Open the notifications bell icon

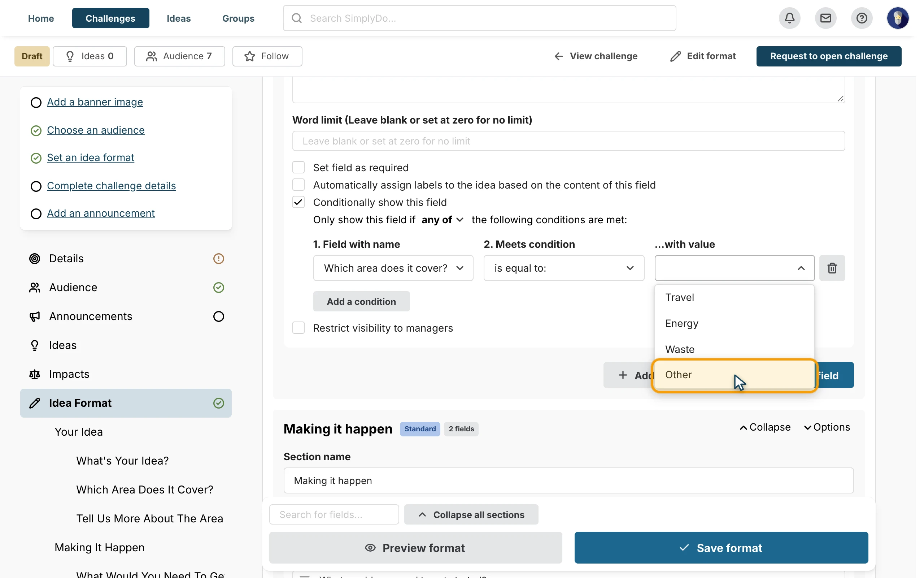(x=790, y=18)
